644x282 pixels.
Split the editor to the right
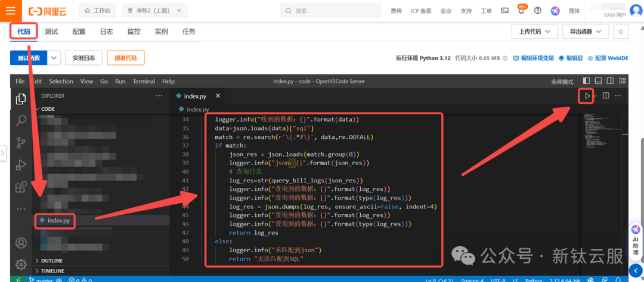606,95
